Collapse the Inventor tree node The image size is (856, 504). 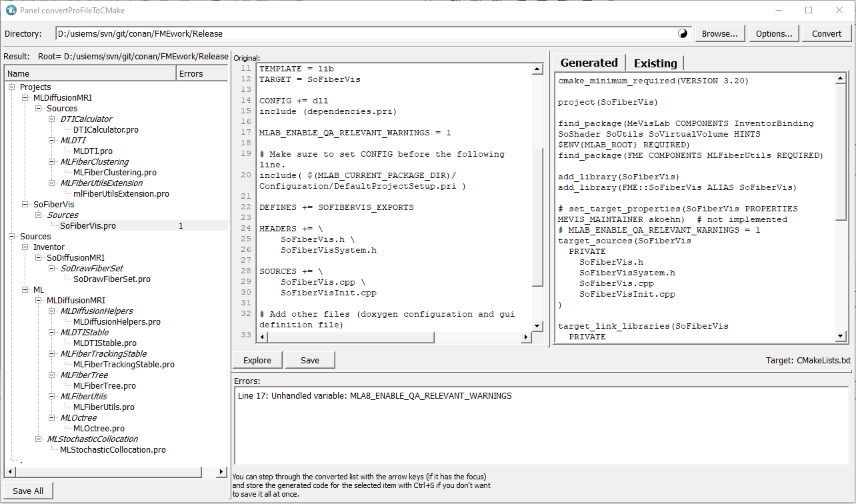(x=25, y=247)
